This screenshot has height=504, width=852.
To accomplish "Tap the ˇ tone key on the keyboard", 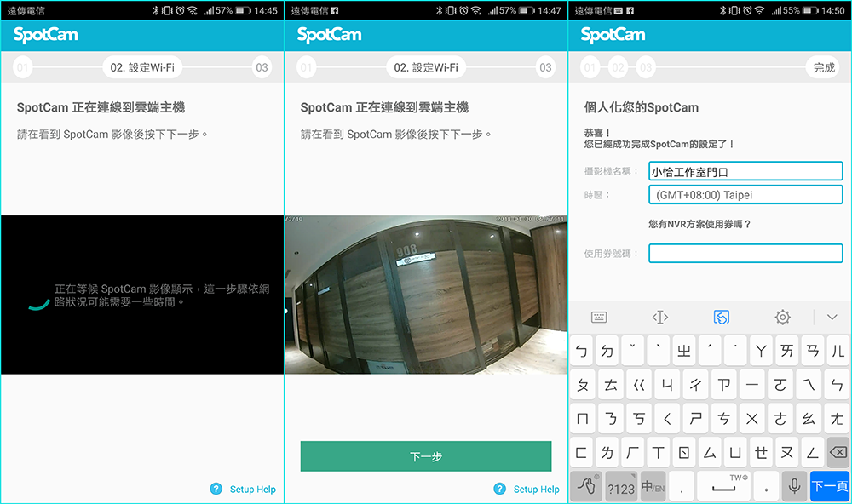I will [632, 351].
